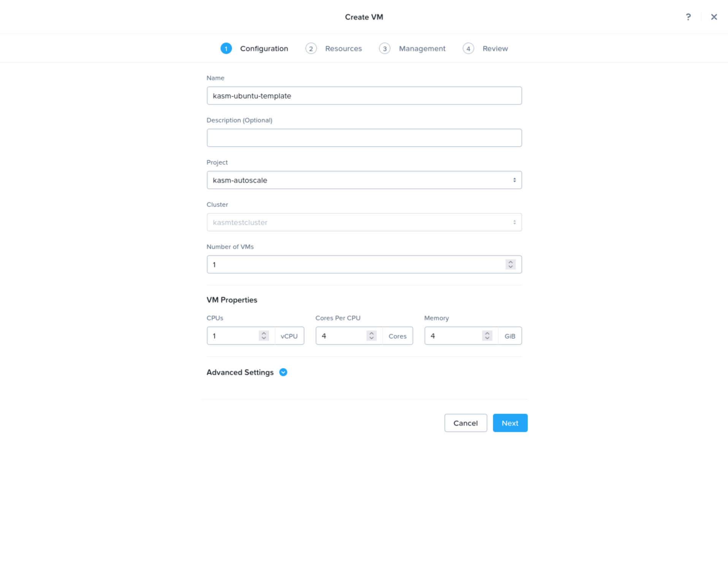Screen dimensions: 728x563
Task: Select the CPUs vCPU value field
Action: tap(234, 336)
